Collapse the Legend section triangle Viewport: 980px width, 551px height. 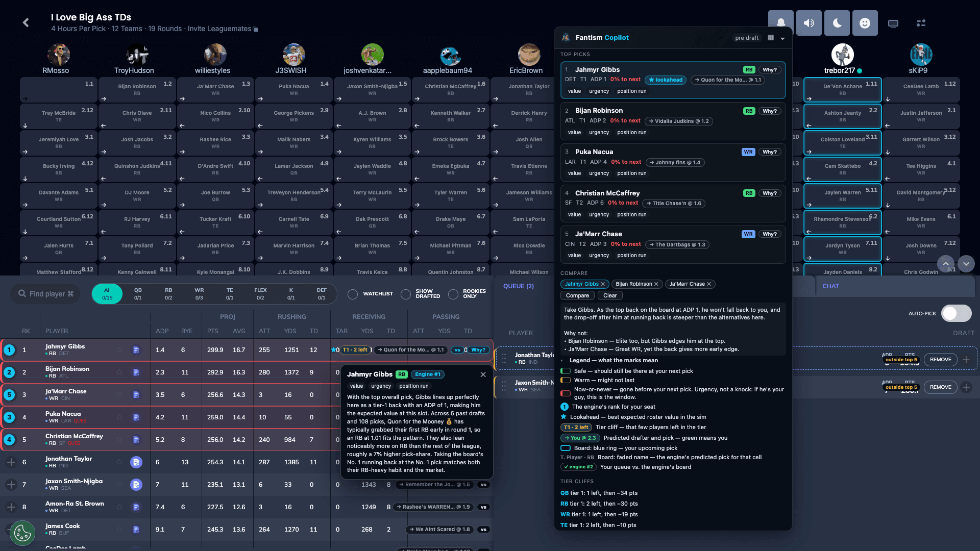[562, 361]
